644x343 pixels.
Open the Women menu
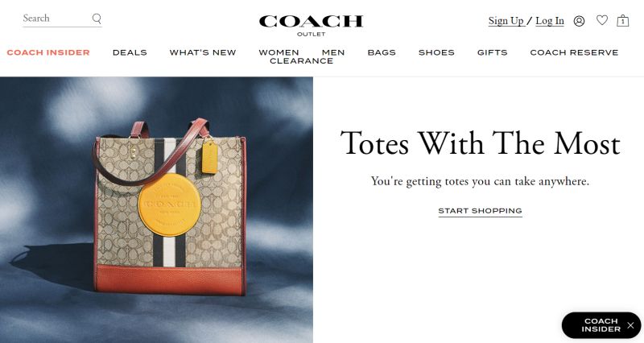[279, 52]
